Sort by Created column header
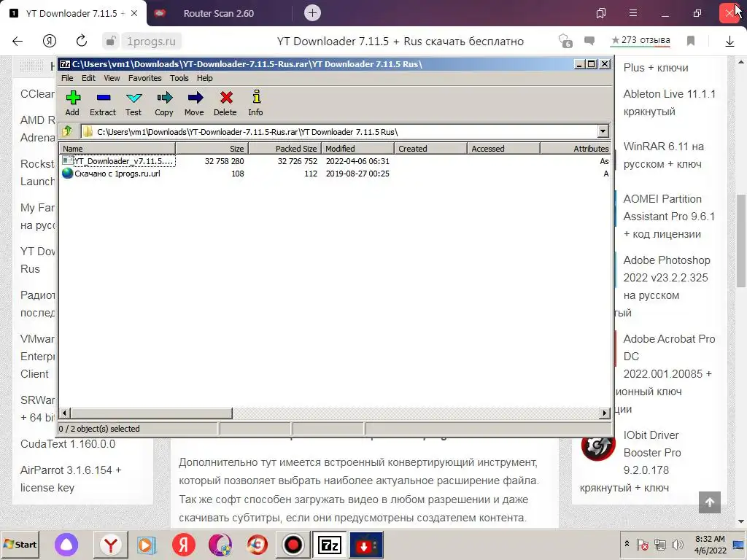747x560 pixels. tap(430, 149)
